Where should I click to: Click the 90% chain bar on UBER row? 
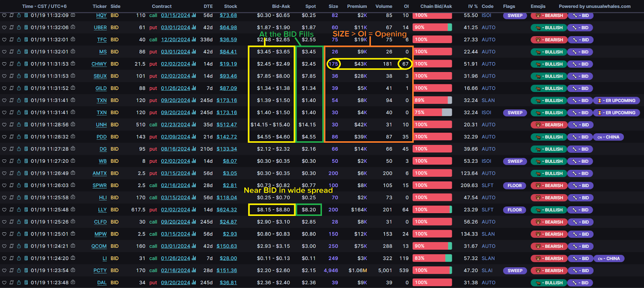432,27
